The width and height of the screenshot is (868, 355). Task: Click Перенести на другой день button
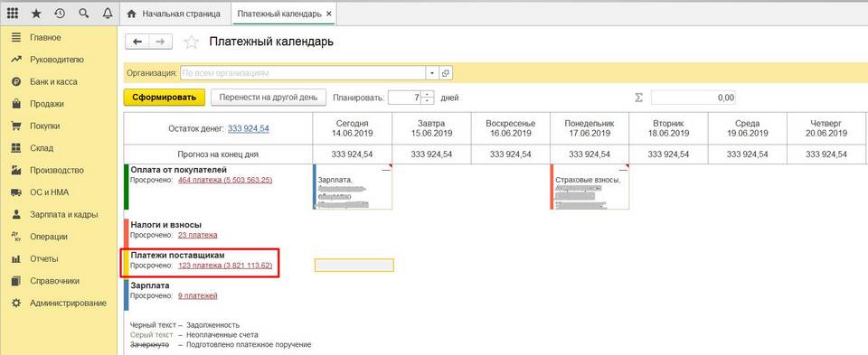(269, 98)
